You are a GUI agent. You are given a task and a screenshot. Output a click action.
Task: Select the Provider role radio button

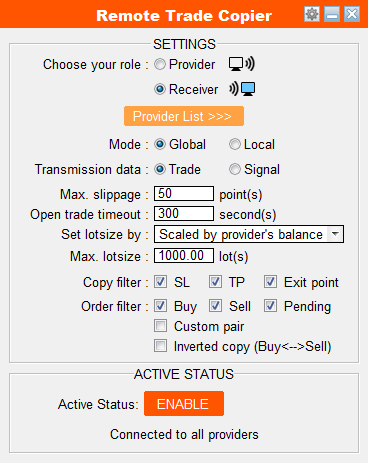click(160, 64)
